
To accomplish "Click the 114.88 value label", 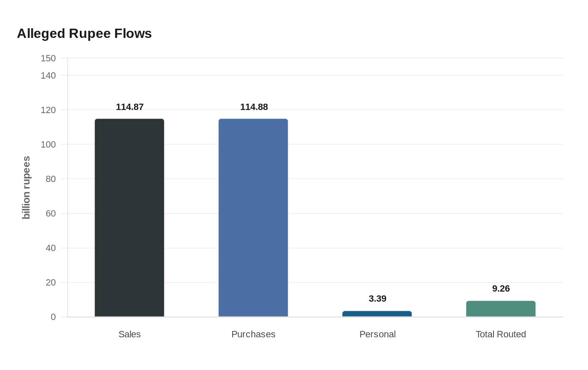I will tap(254, 107).
